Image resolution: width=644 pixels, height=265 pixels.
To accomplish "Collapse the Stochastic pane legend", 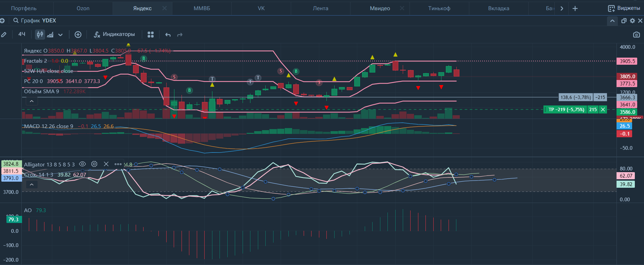I will coord(32,185).
